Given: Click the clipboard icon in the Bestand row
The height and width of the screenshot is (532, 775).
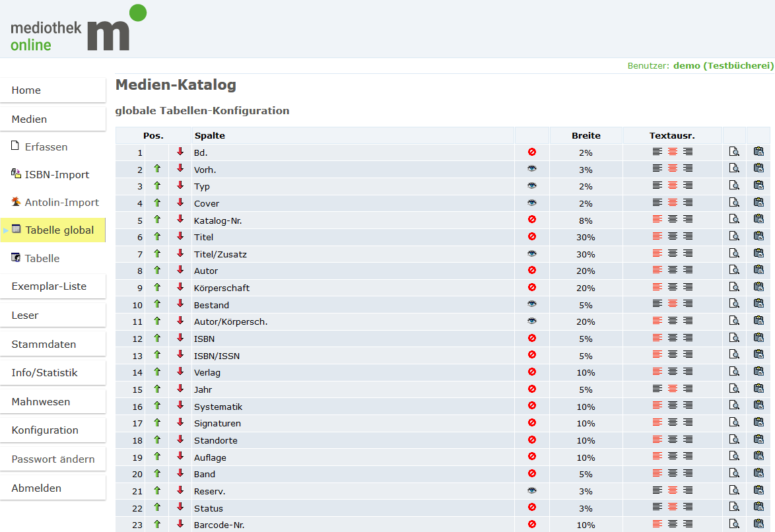Looking at the screenshot, I should click(x=758, y=304).
